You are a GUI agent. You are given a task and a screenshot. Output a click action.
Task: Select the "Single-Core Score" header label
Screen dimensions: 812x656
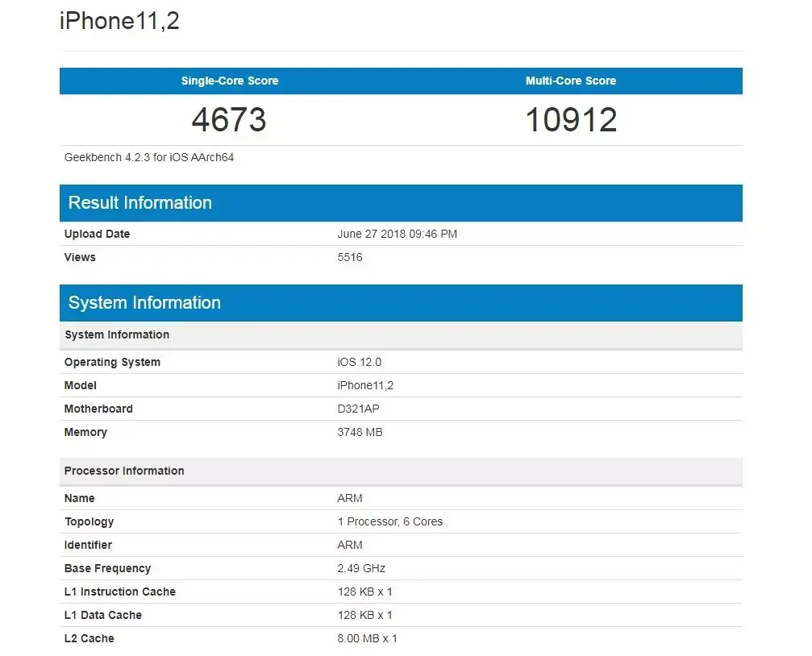[230, 81]
